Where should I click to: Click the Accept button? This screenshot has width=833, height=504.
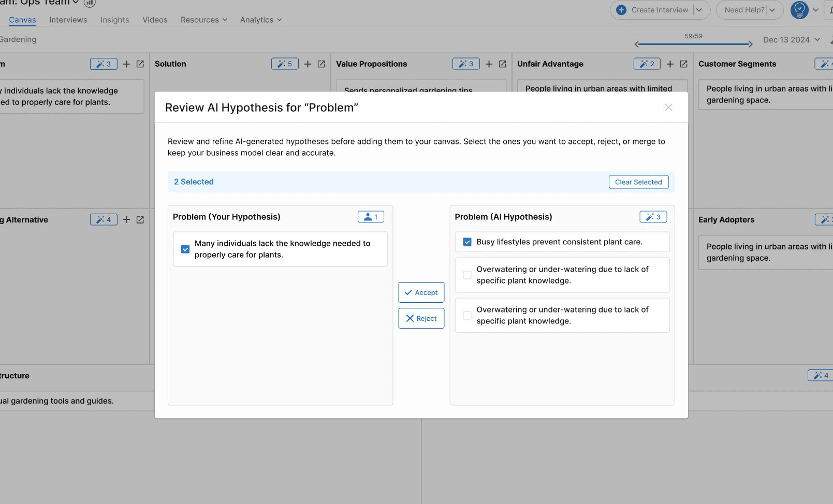click(x=421, y=292)
